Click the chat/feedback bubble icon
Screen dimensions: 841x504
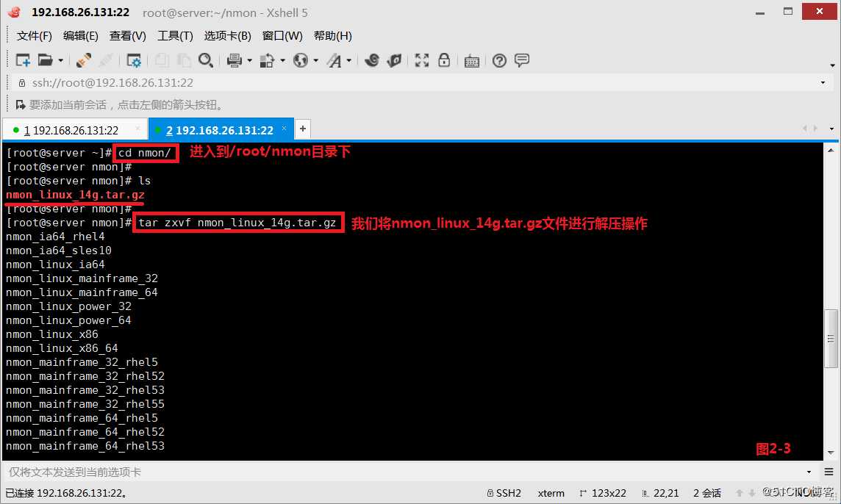pyautogui.click(x=522, y=60)
